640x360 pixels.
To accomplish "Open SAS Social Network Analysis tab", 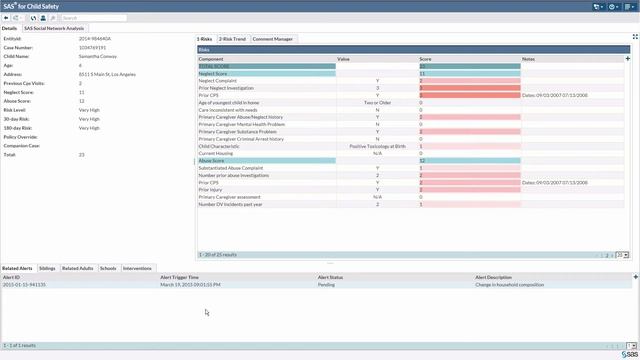I will [x=54, y=28].
